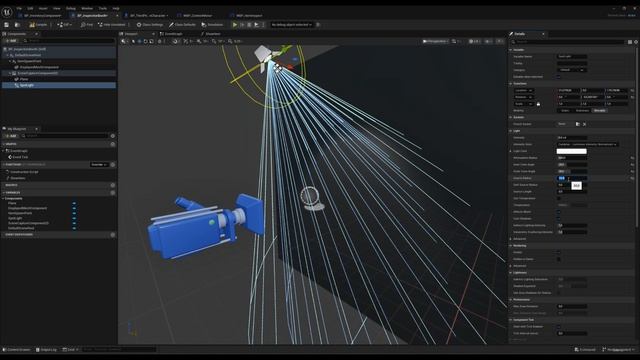Toggle visibility eye for DefaultSceneRoot variable
640x360 pixels.
pyautogui.click(x=74, y=228)
